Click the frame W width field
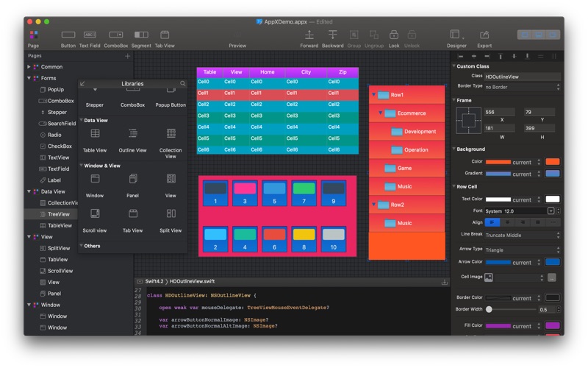Screen dimensions: 588x368 500,128
